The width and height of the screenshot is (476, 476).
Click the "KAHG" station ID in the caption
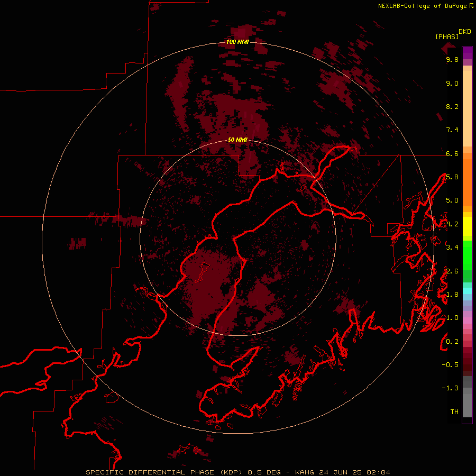305,472
